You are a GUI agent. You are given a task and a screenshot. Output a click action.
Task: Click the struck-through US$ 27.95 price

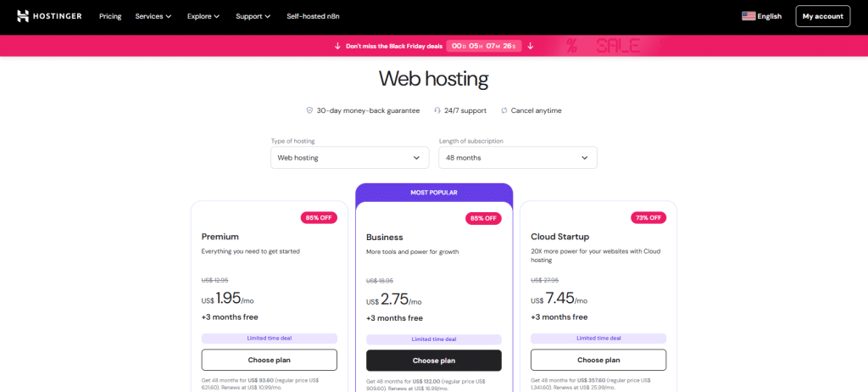coord(544,280)
